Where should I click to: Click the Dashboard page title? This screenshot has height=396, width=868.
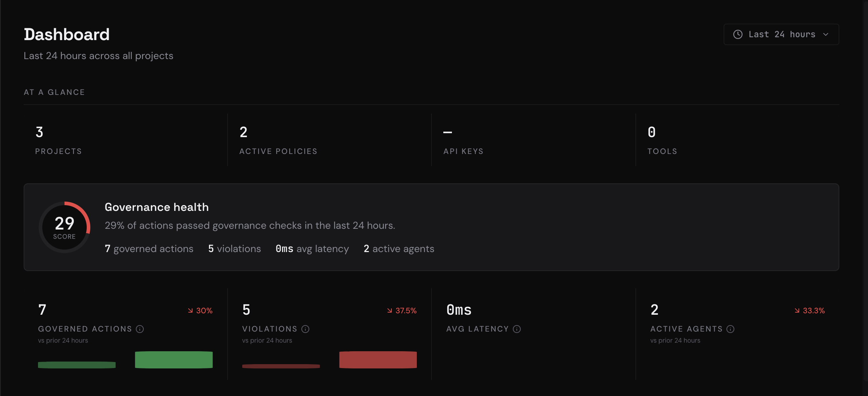point(67,35)
